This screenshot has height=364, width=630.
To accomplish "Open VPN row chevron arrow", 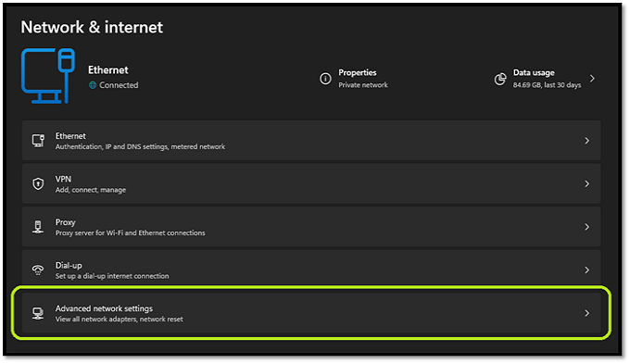I will point(587,183).
